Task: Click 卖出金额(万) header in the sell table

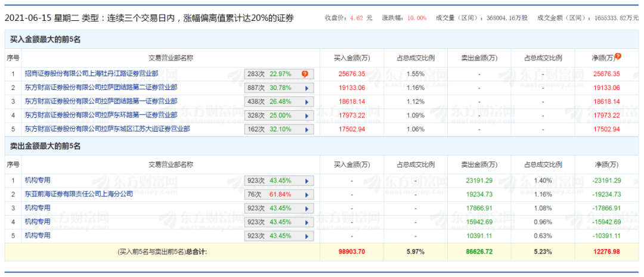Action: click(479, 164)
